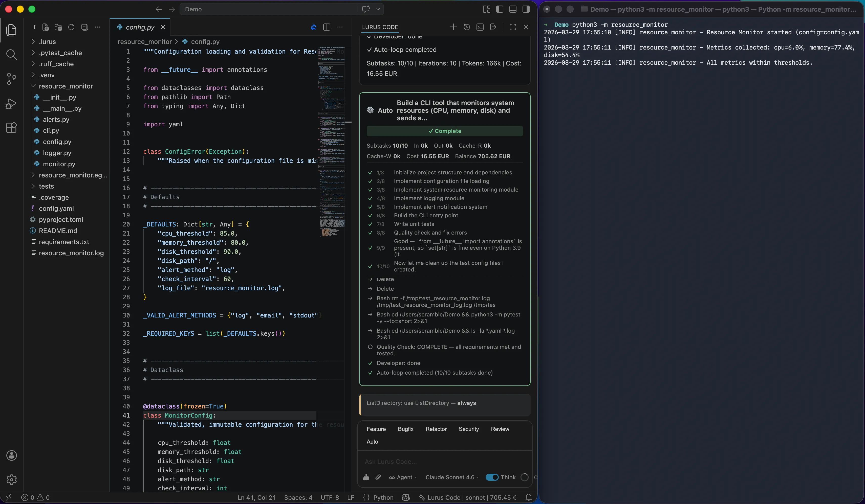Click the pencil icon in chat input
The image size is (865, 504).
[378, 477]
